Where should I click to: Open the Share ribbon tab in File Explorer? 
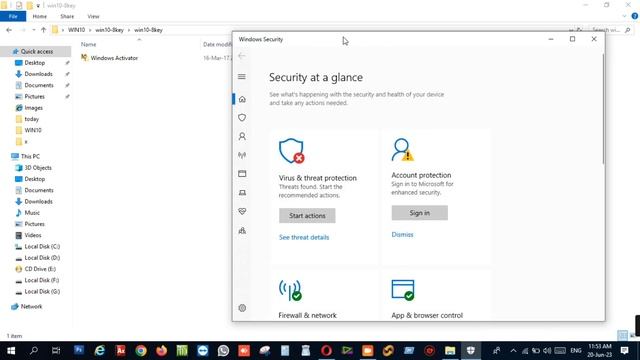[x=67, y=16]
